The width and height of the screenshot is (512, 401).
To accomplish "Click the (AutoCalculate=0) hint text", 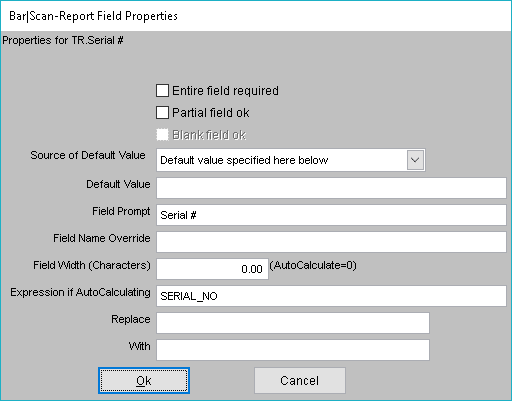I will (313, 265).
